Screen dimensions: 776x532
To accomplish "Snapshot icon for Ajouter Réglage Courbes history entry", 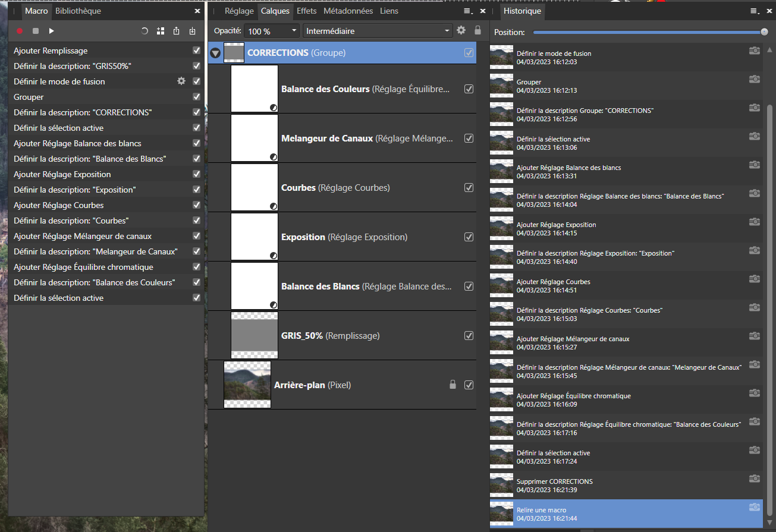I will (x=755, y=279).
